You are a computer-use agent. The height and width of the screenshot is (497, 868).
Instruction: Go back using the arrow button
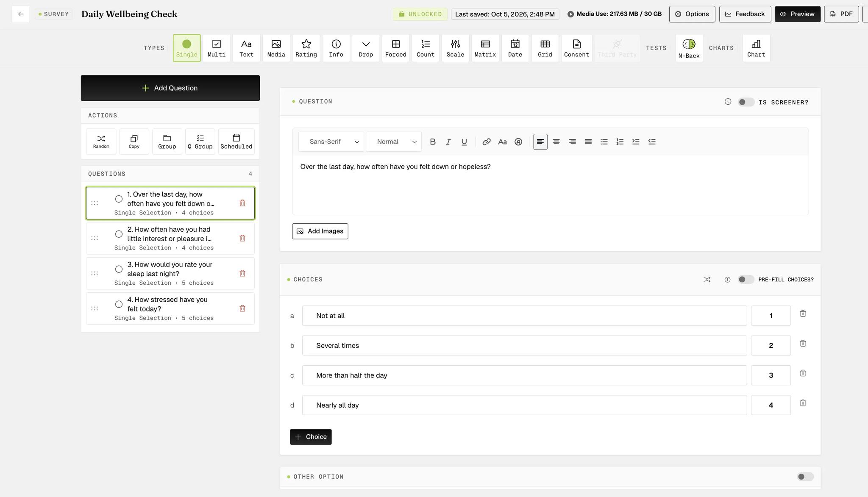click(21, 14)
